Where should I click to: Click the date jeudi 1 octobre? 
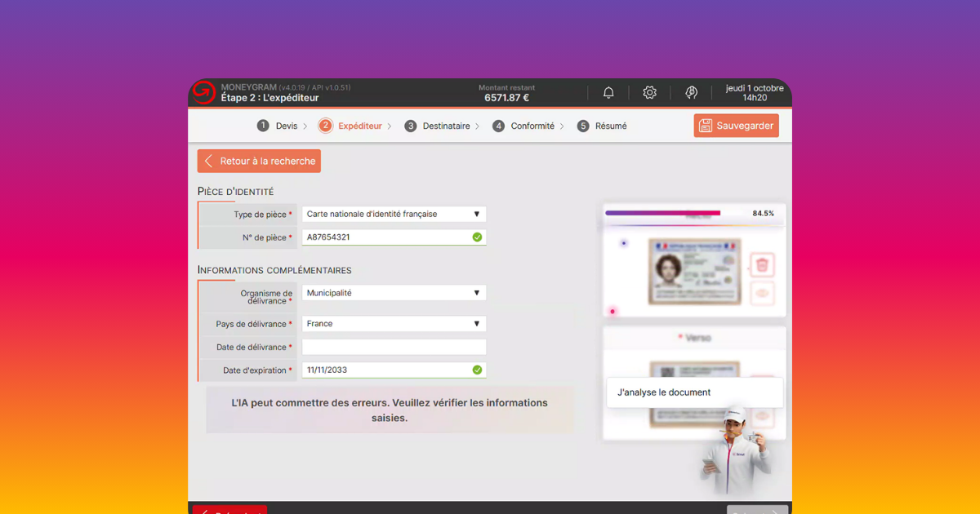point(755,88)
